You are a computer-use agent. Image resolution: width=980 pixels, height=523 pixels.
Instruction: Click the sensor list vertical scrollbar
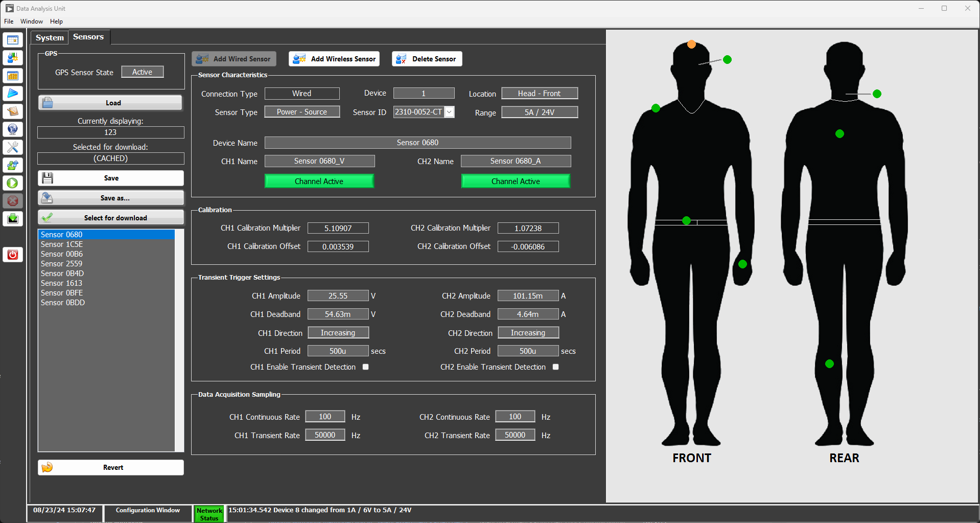pos(179,340)
